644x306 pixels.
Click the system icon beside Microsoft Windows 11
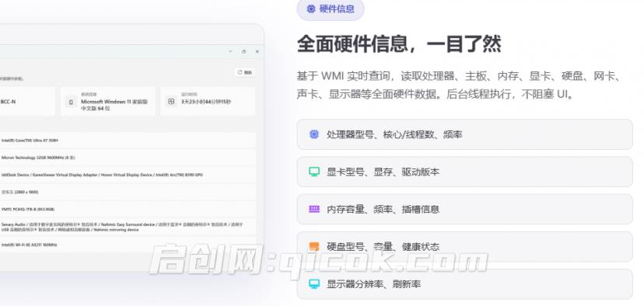click(71, 101)
